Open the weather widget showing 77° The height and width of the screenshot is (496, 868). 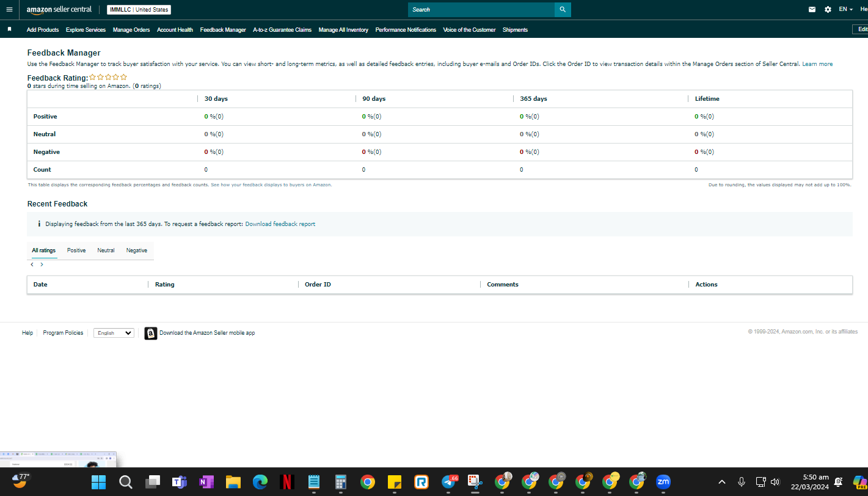[21, 481]
